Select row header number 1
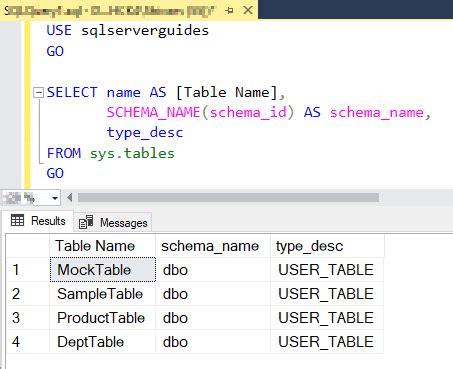 [x=28, y=270]
